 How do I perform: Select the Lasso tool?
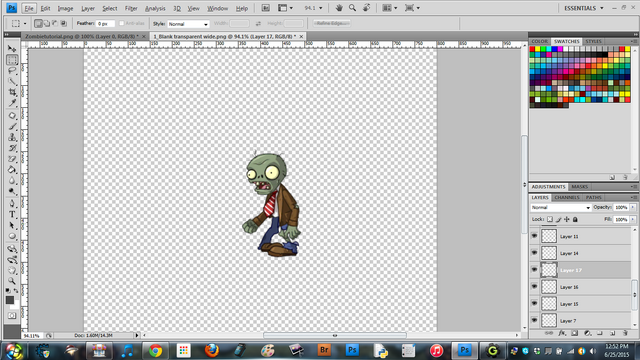coord(12,71)
